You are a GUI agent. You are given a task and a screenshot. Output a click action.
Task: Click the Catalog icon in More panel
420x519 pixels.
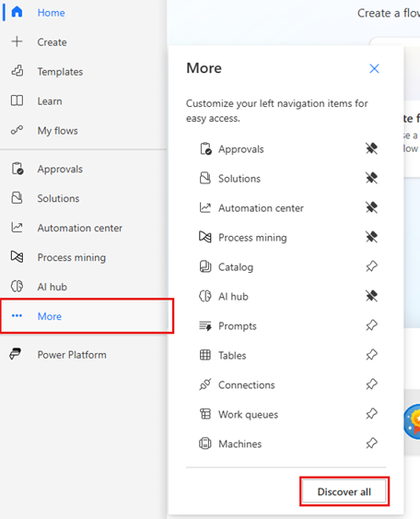click(x=205, y=266)
